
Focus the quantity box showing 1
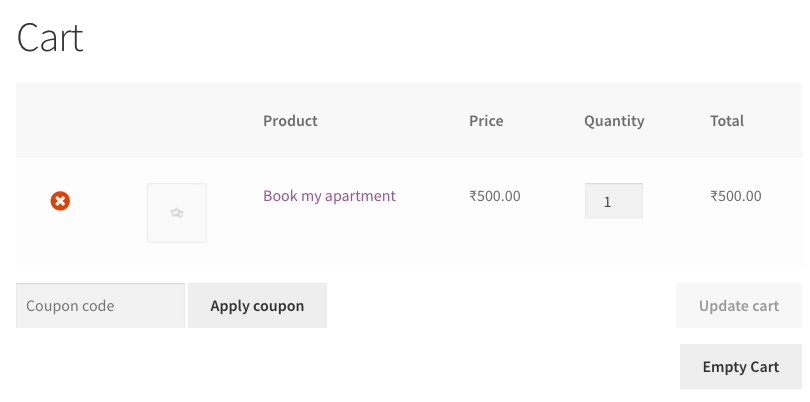coord(614,201)
